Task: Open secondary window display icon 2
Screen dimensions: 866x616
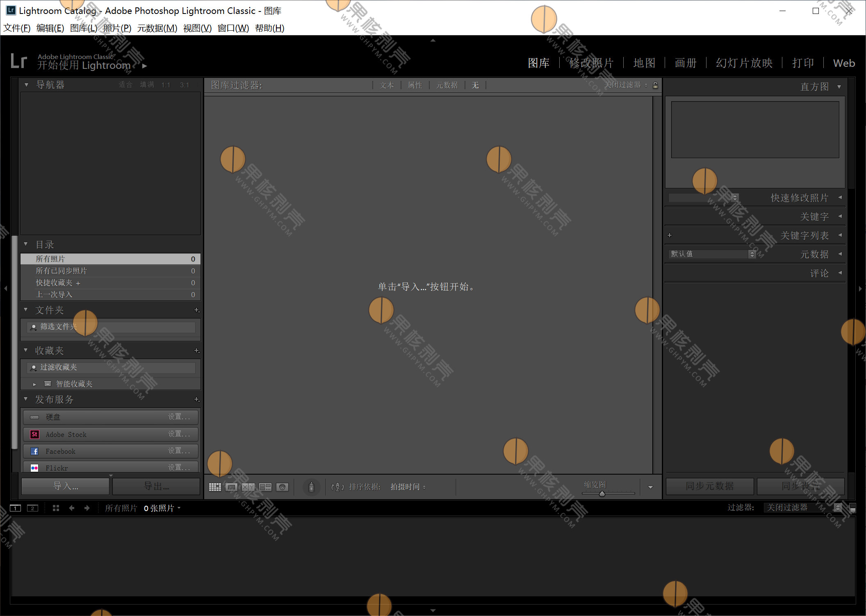Action: 32,508
